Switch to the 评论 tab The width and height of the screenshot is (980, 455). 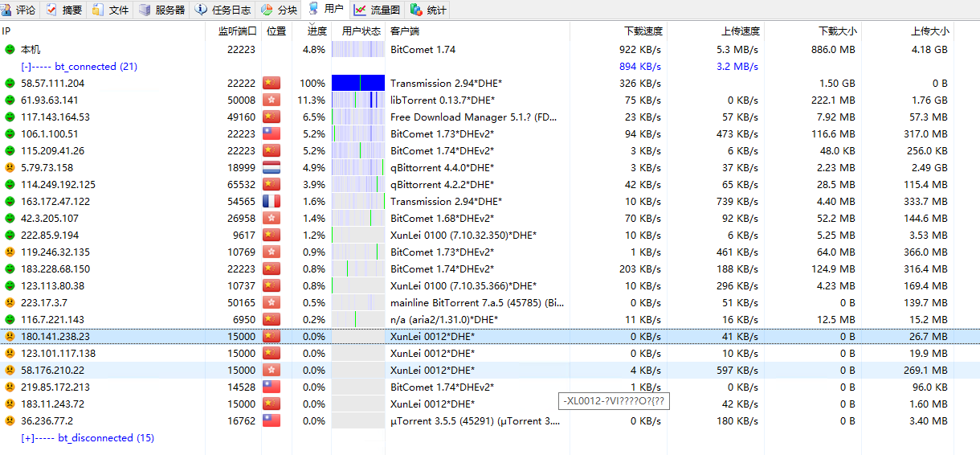19,10
